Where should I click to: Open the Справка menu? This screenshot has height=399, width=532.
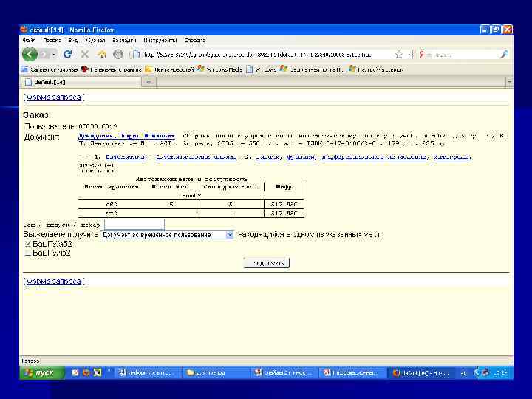click(x=195, y=40)
